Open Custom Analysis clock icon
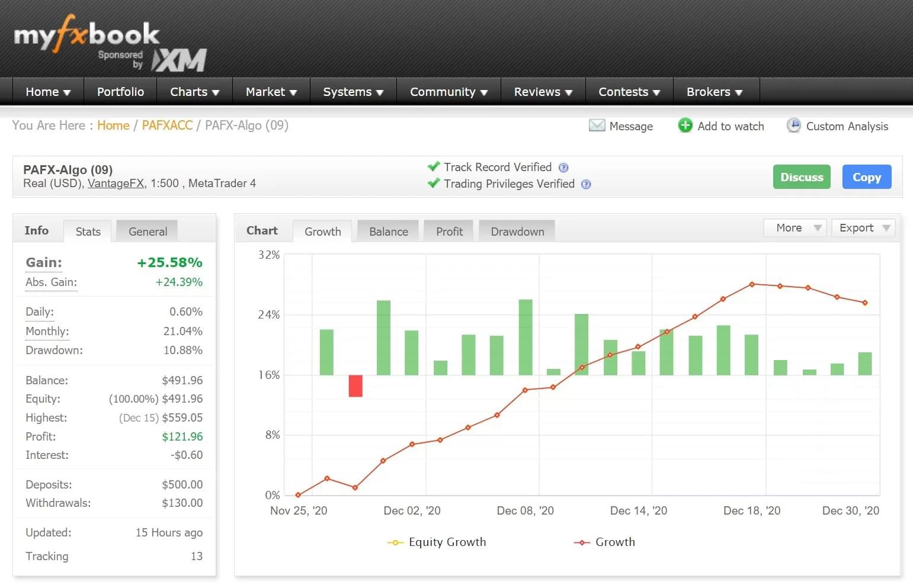This screenshot has width=913, height=588. click(793, 126)
